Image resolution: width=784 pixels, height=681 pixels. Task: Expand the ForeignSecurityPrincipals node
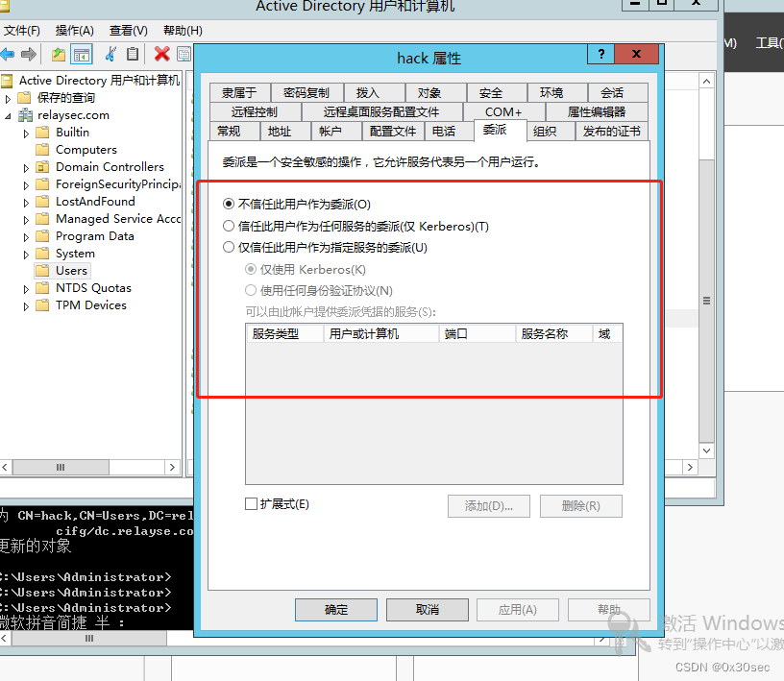26,185
